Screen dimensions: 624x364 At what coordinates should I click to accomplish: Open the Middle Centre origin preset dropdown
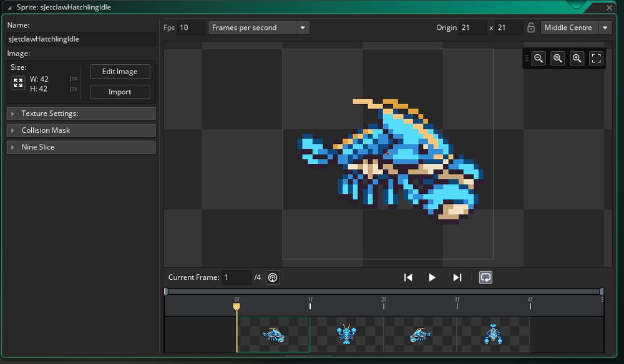point(576,27)
